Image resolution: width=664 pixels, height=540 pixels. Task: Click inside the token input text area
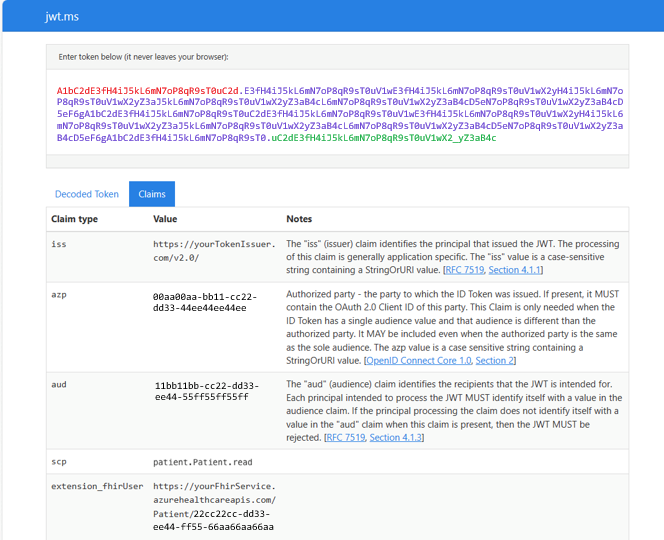click(x=337, y=112)
